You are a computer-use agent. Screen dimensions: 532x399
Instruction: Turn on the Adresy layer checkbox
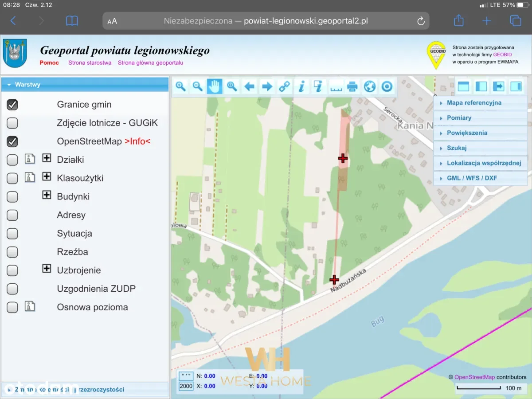point(12,215)
